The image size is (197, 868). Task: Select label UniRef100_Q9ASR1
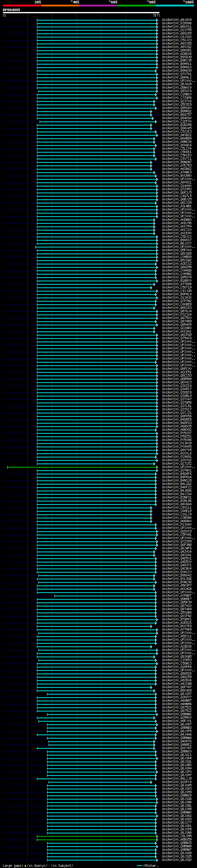click(177, 50)
